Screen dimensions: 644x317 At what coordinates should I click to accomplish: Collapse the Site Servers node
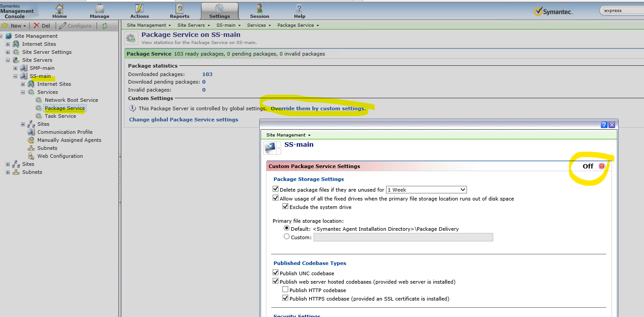[x=8, y=60]
